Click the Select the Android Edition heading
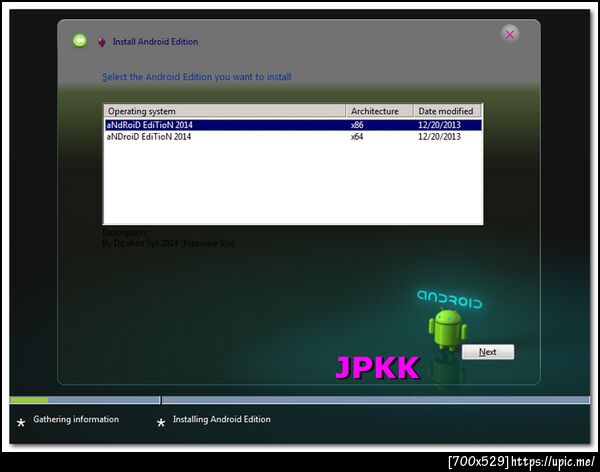 click(x=196, y=77)
